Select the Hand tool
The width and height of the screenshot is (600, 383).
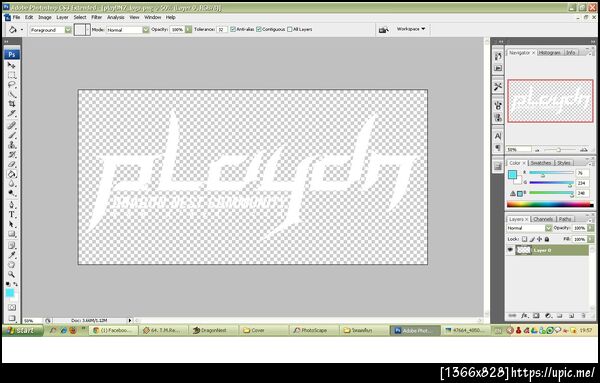tap(11, 265)
